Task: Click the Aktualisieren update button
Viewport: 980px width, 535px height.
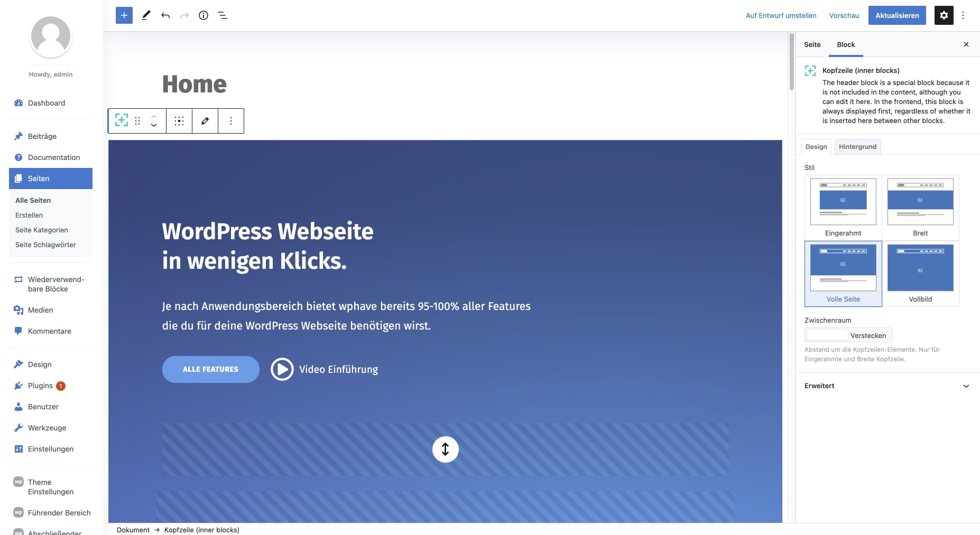Action: click(x=897, y=15)
